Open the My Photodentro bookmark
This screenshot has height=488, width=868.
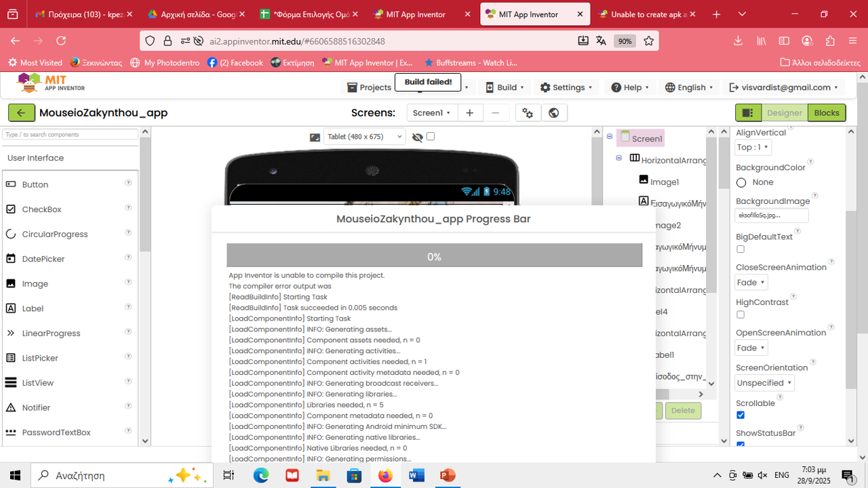tap(165, 62)
